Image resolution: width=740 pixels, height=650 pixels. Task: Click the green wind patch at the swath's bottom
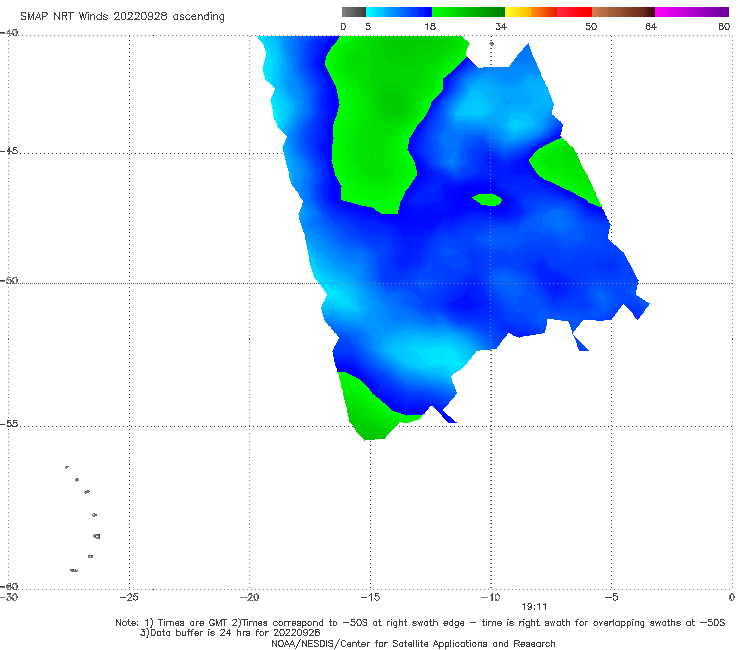370,415
